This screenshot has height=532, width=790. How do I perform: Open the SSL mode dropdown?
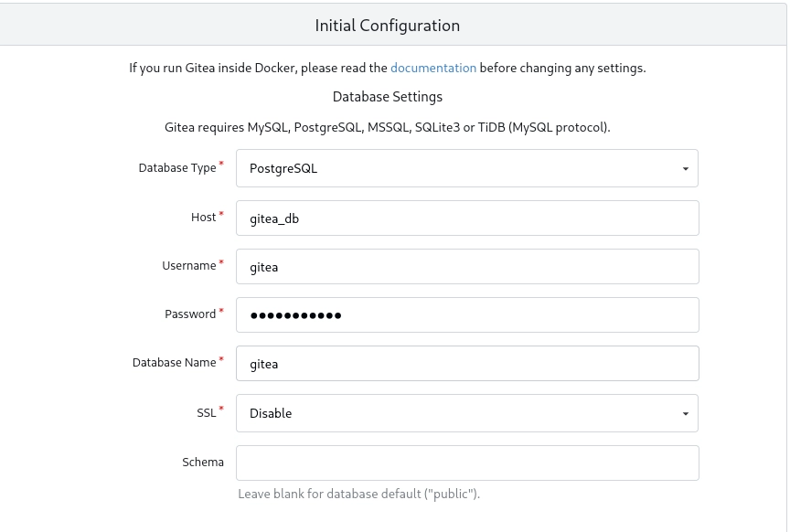(466, 413)
